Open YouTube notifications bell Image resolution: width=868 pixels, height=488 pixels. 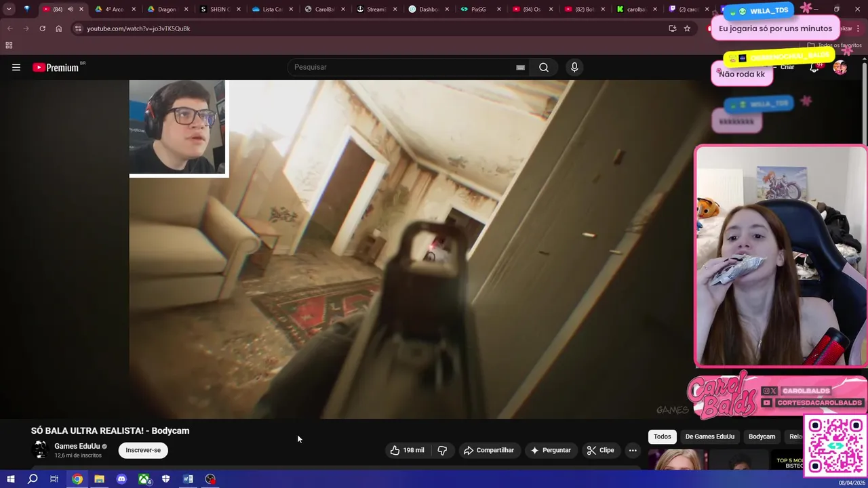point(814,67)
